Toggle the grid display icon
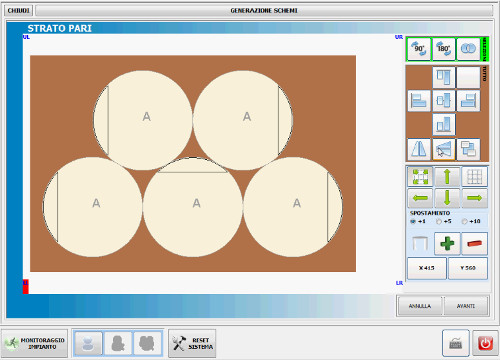 475,177
